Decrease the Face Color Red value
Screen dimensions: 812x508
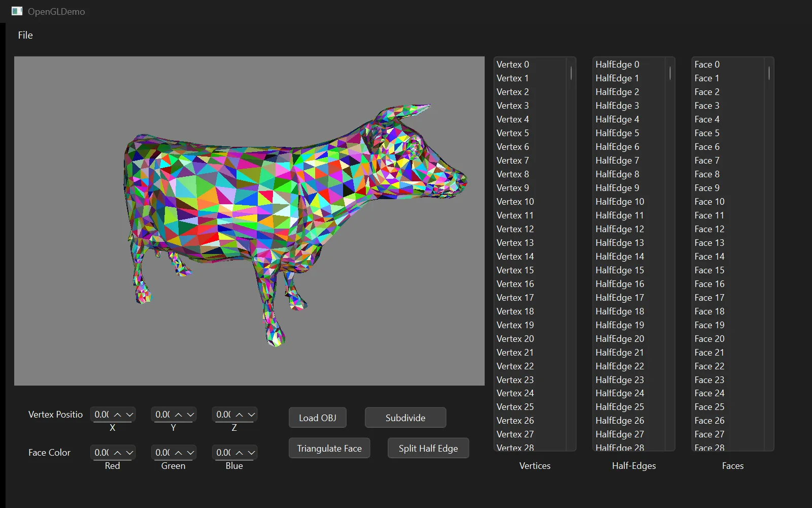coord(129,453)
